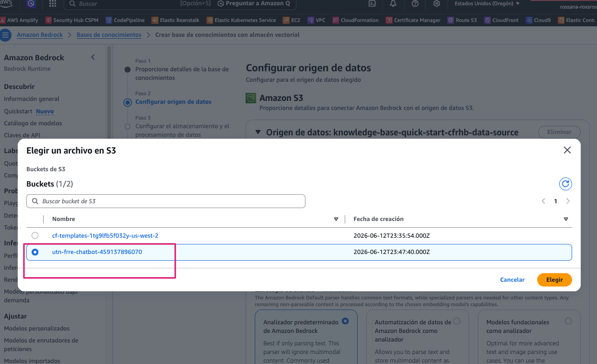
Task: Click the Amazon S3 bucket icon
Action: click(251, 98)
